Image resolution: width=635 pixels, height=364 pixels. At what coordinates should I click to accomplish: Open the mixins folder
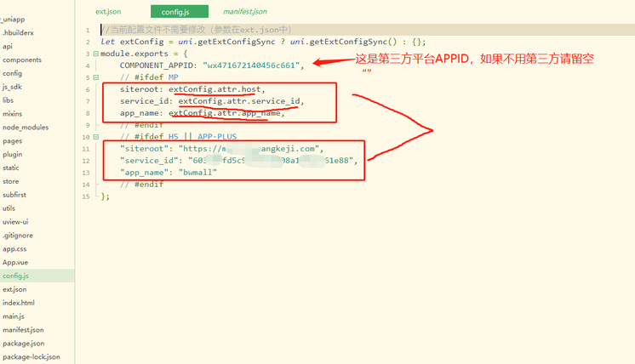[x=13, y=114]
